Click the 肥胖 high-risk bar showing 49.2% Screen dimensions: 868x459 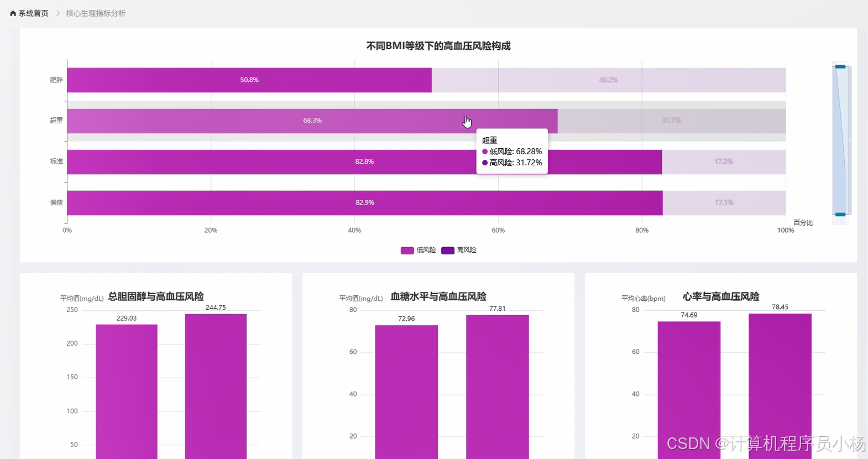609,80
